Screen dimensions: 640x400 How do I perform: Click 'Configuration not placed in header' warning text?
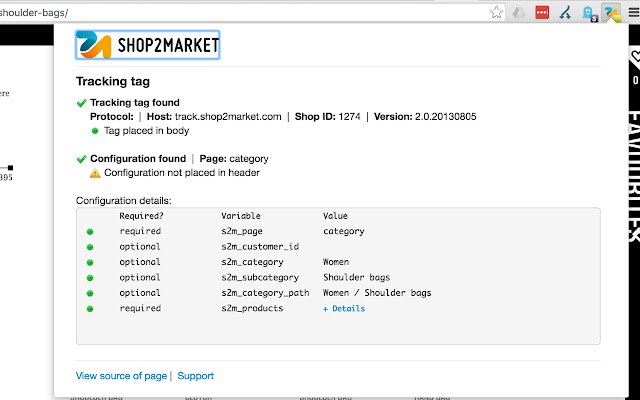[182, 173]
